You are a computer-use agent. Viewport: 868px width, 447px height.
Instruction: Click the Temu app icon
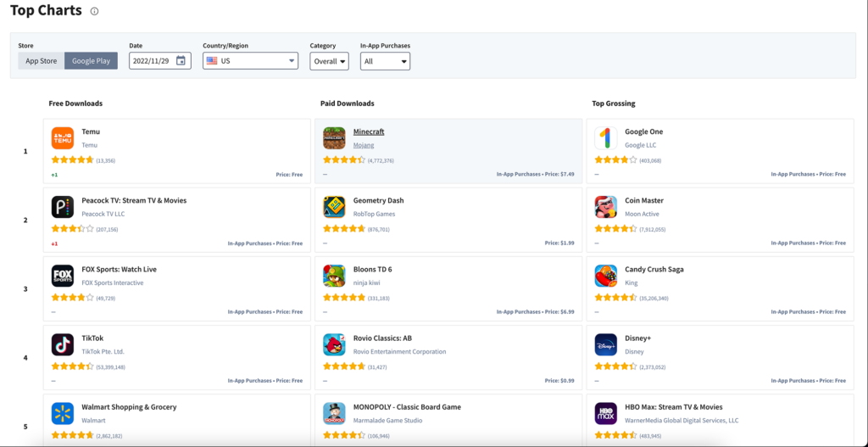(x=63, y=138)
